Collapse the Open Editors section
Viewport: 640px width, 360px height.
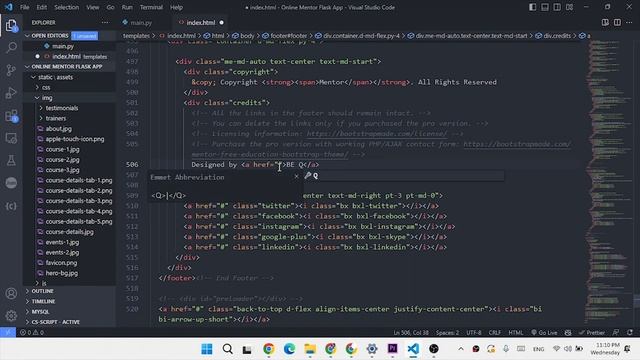(49, 36)
